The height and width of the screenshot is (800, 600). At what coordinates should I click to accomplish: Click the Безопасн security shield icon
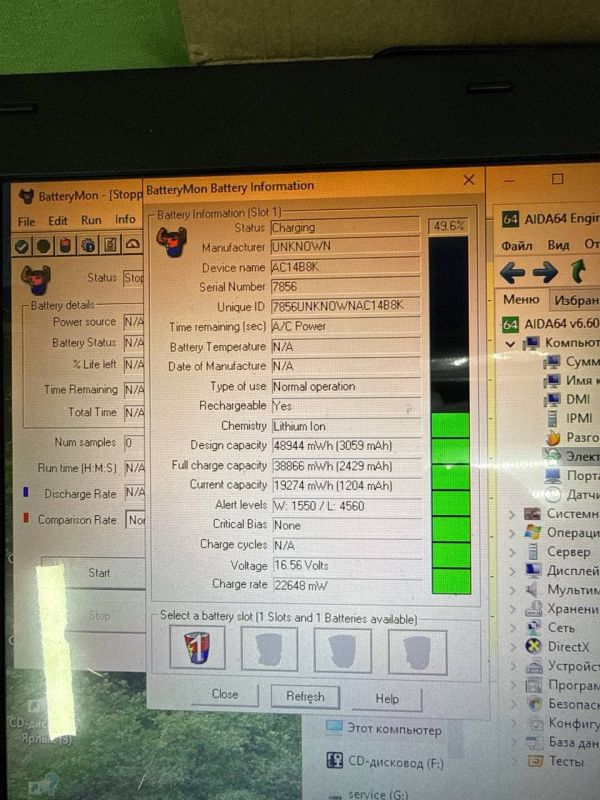point(534,704)
